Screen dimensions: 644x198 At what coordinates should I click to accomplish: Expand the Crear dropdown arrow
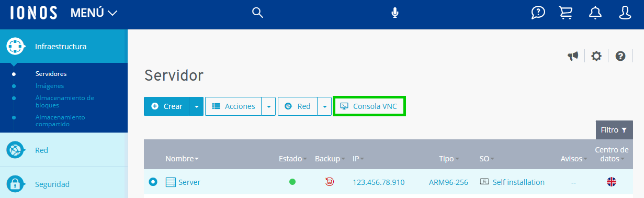tap(196, 106)
